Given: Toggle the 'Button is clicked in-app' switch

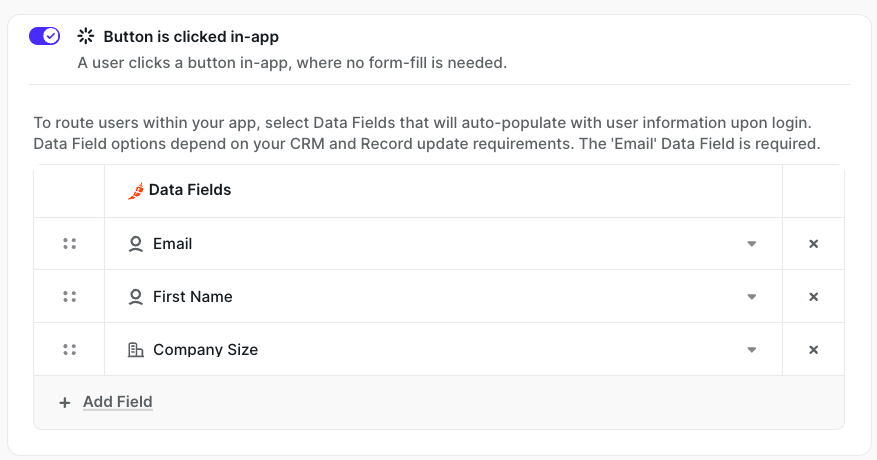Looking at the screenshot, I should (45, 36).
